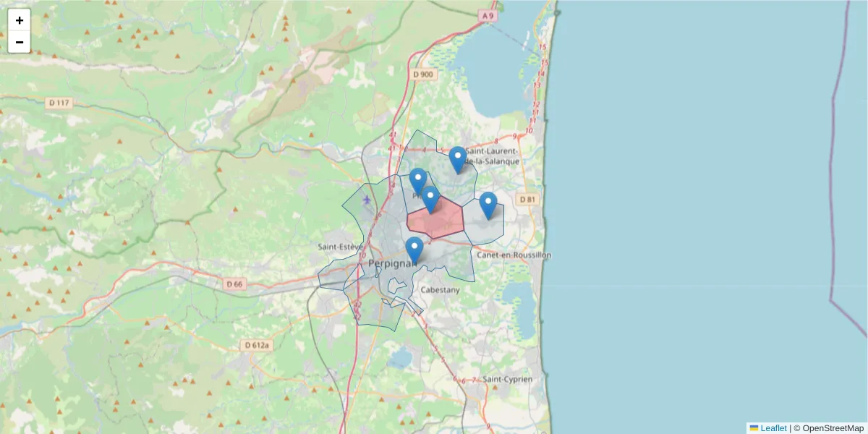
Task: Click the Perpignan city label
Action: 391,263
